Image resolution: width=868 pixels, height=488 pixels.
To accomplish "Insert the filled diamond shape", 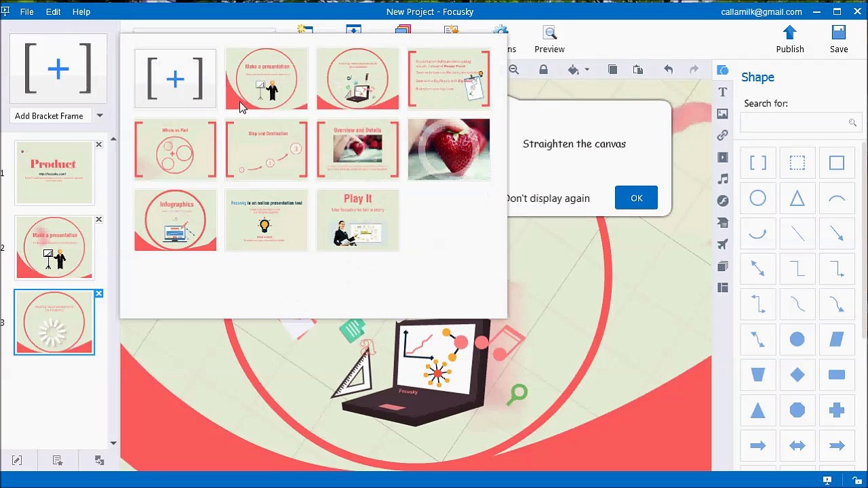I will click(797, 375).
